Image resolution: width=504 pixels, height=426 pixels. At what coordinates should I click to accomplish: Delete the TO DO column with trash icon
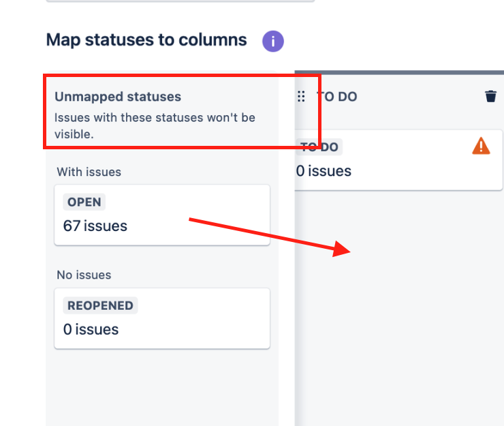[x=490, y=96]
